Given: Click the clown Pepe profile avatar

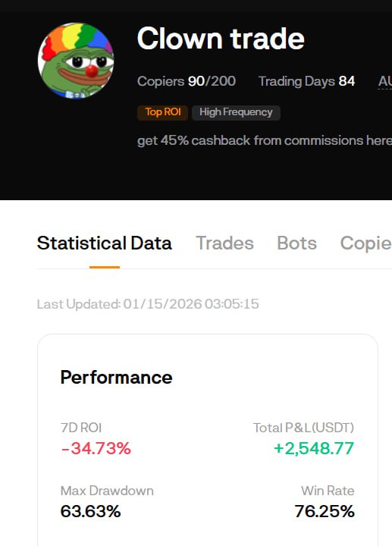Looking at the screenshot, I should (x=76, y=61).
